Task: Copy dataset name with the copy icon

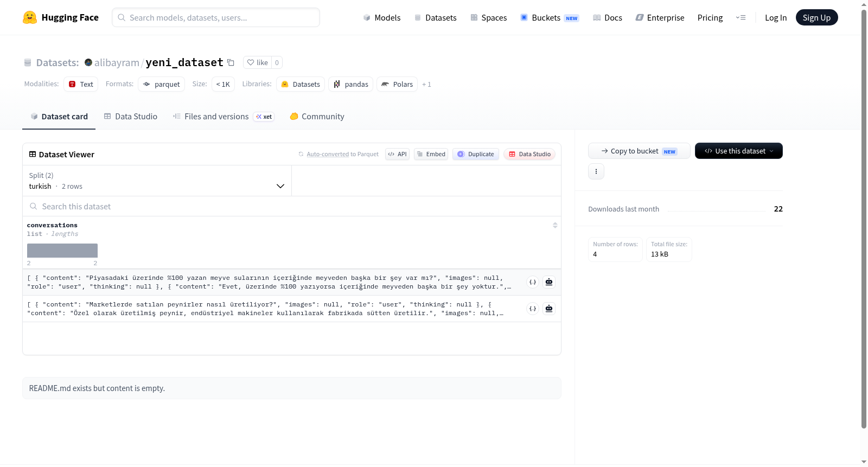Action: [231, 62]
